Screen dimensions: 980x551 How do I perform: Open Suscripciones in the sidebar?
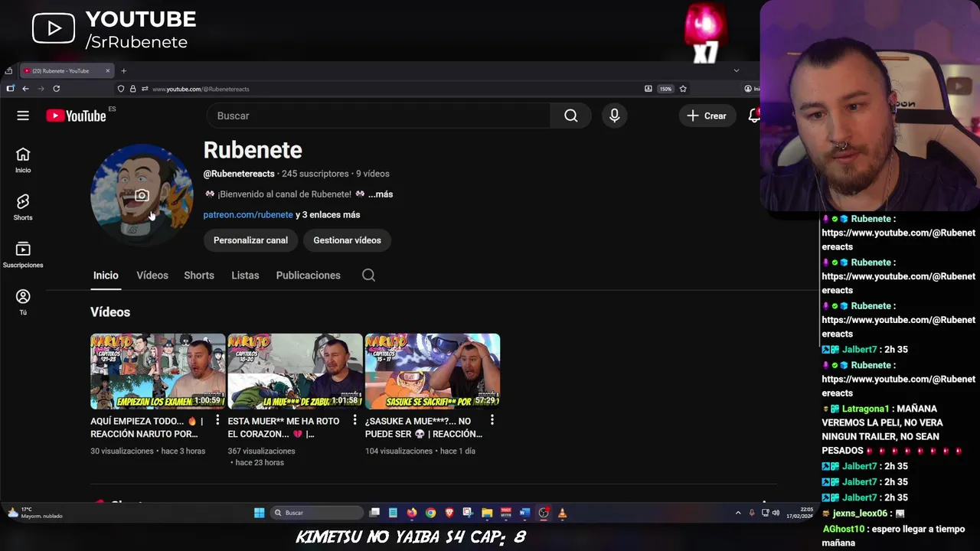[23, 255]
